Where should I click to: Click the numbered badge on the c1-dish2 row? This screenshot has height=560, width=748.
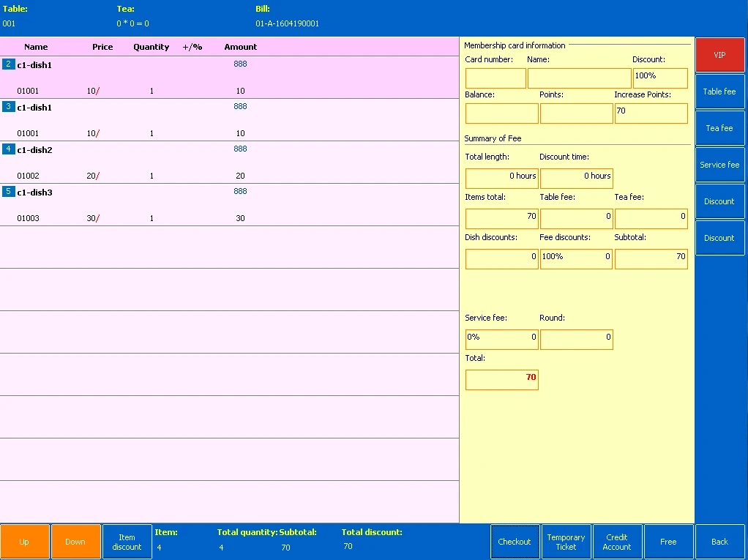click(8, 149)
